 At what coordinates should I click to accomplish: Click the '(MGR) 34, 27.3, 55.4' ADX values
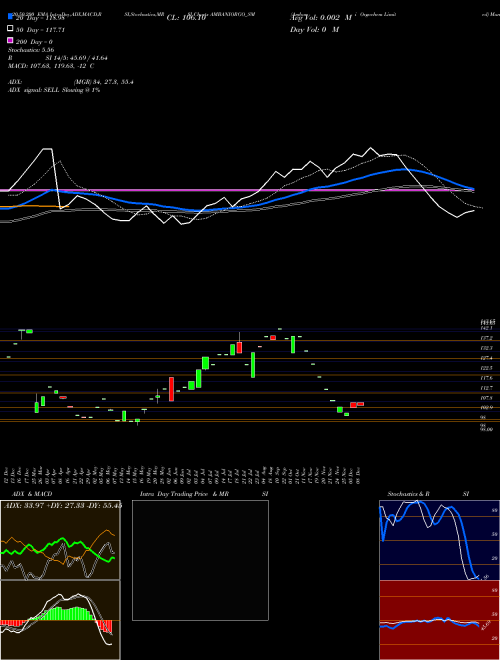104,82
